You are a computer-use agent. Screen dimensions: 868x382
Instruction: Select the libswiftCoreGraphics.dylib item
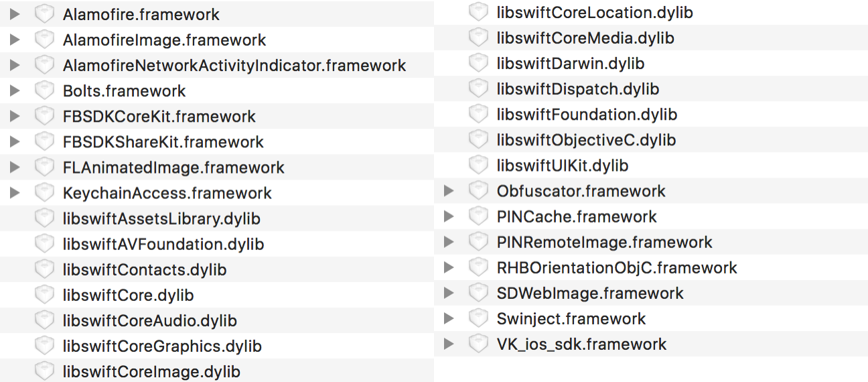click(x=162, y=346)
